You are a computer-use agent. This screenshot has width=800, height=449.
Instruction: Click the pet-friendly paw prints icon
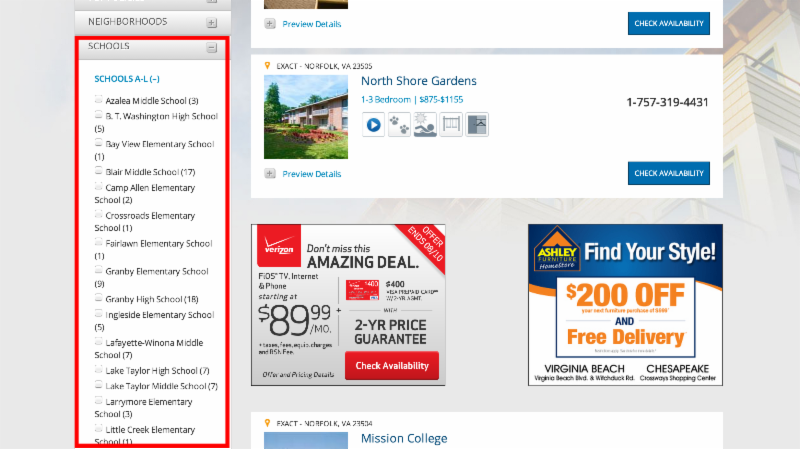pyautogui.click(x=399, y=124)
